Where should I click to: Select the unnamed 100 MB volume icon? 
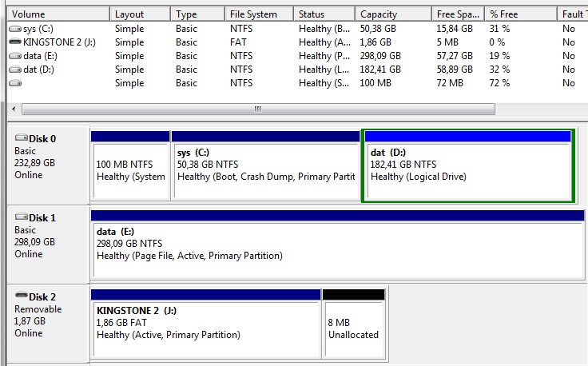click(15, 83)
